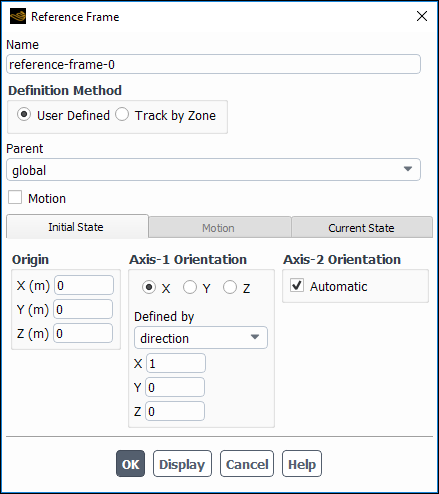This screenshot has height=494, width=439.
Task: Focus the Origin X (m) input field
Action: (x=84, y=285)
